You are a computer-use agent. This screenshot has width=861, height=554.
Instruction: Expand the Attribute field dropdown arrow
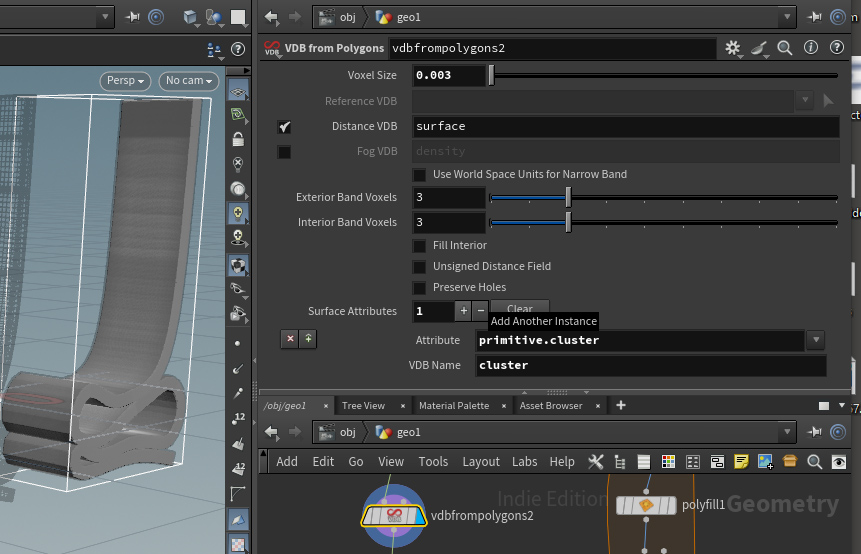tap(815, 340)
